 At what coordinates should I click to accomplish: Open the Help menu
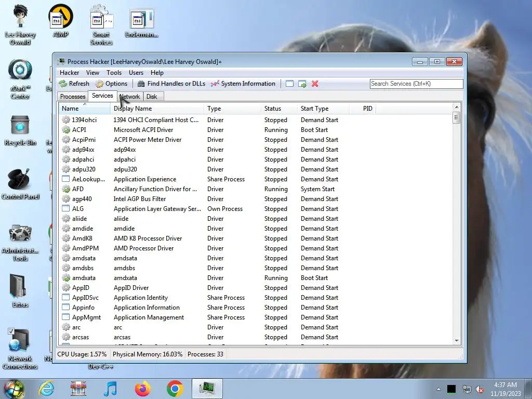(157, 73)
